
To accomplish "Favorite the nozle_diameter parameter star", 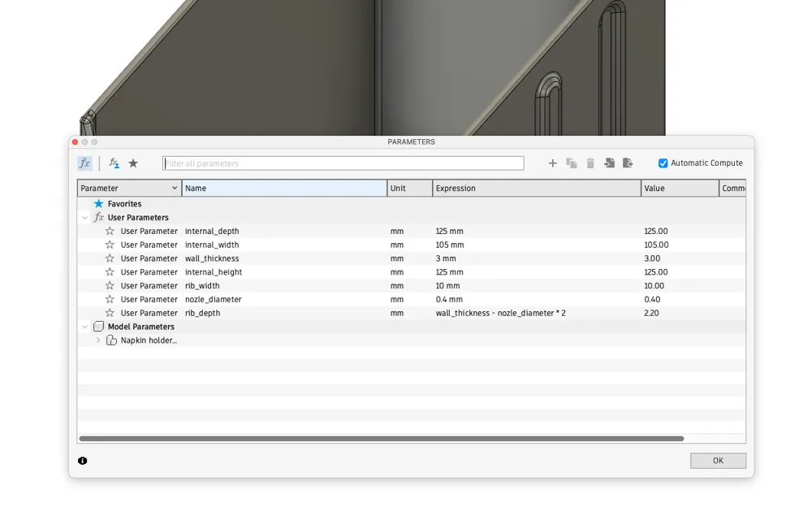I will (110, 299).
